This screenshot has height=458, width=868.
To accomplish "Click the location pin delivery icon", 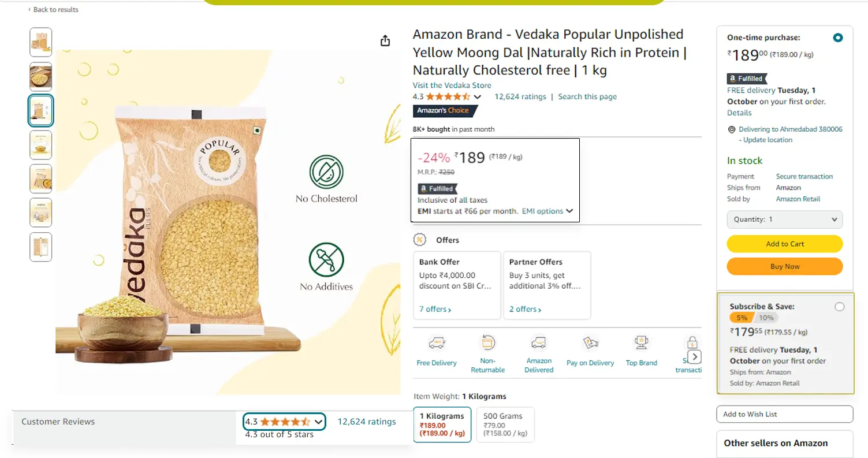I will (732, 129).
